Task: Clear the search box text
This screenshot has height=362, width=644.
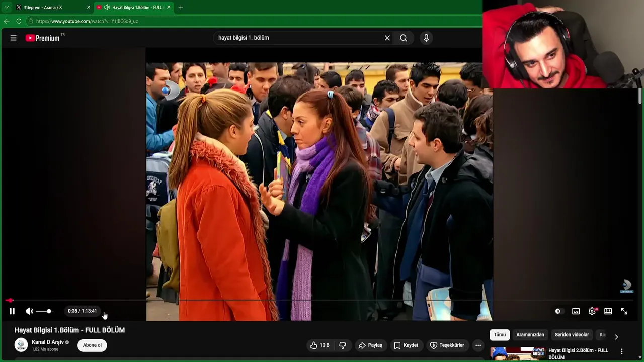Action: pyautogui.click(x=387, y=38)
